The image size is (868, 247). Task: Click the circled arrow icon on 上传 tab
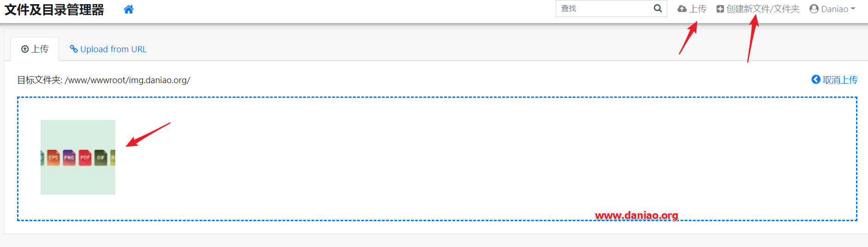(x=25, y=49)
